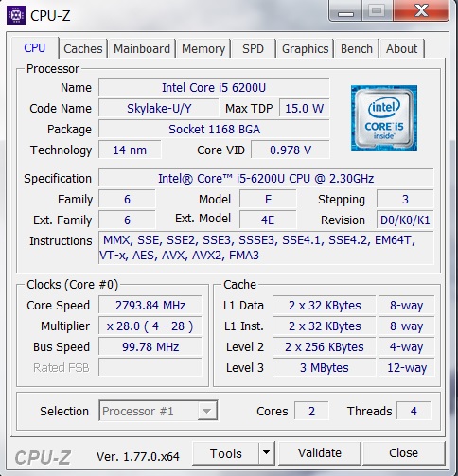Click the Intel Core i5 inside logo

pos(384,118)
